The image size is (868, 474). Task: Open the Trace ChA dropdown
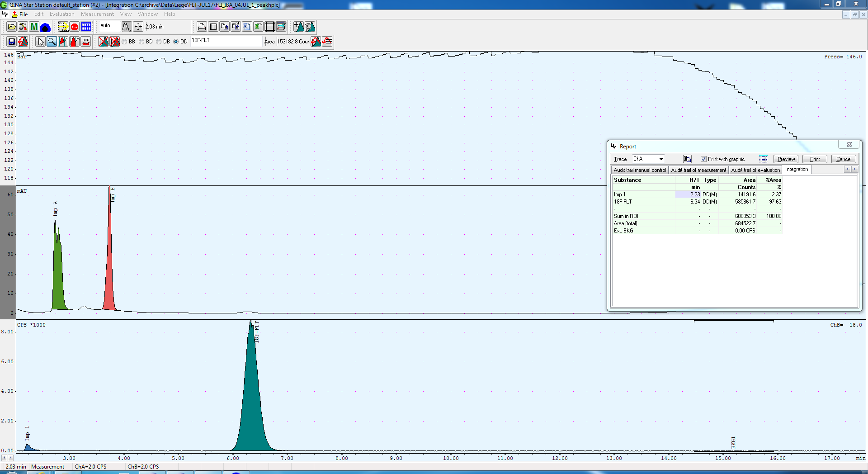pyautogui.click(x=660, y=159)
